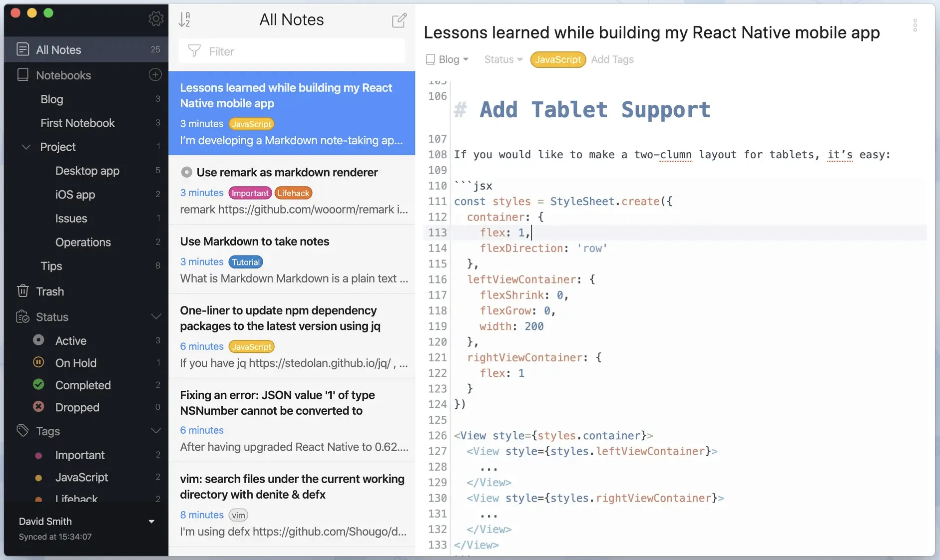Create a new note with compose icon
Screen dimensions: 940x560
(x=399, y=20)
